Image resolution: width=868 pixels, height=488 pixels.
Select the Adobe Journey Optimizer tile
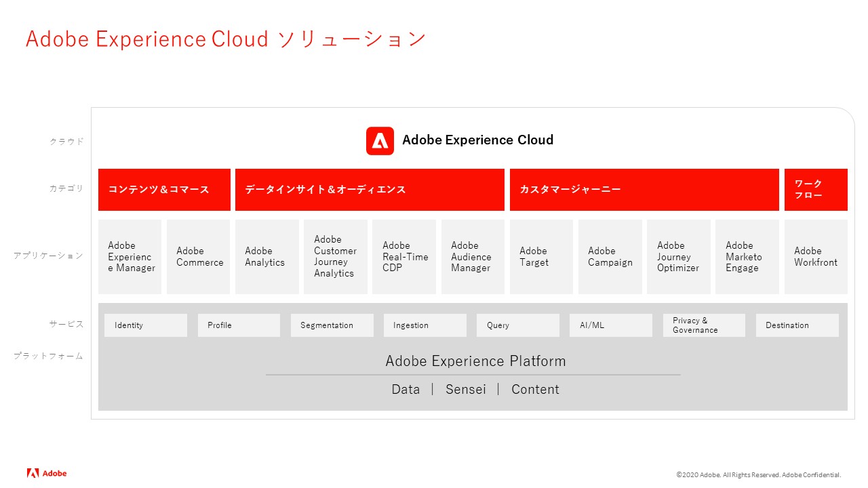[679, 257]
